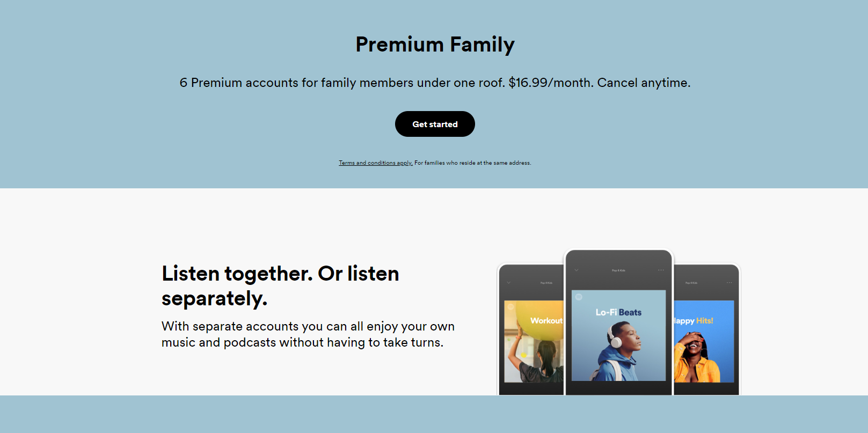Collapse the playlist view with center phone chevron
Viewport: 868px width, 433px height.
coord(576,270)
